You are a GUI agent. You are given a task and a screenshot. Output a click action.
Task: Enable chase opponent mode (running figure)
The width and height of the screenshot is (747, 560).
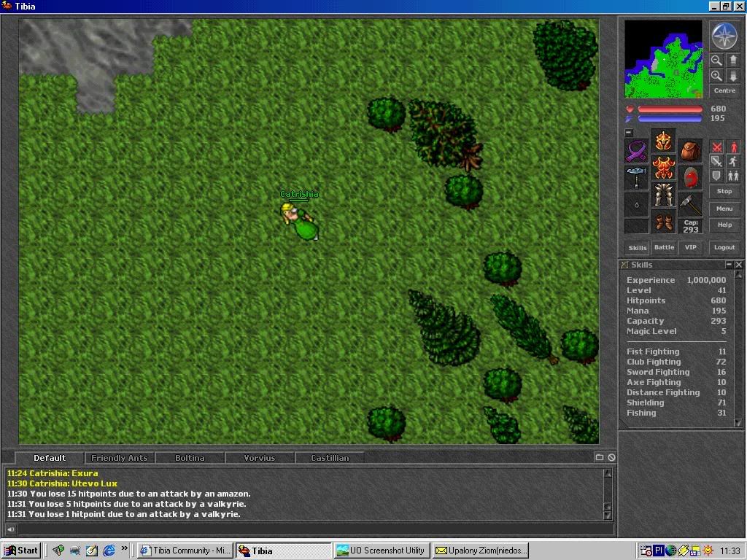click(x=733, y=161)
